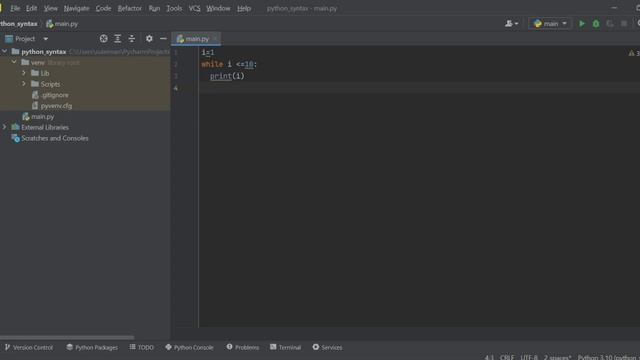The image size is (640, 360).
Task: Open Version Control tool window
Action: coord(29,347)
